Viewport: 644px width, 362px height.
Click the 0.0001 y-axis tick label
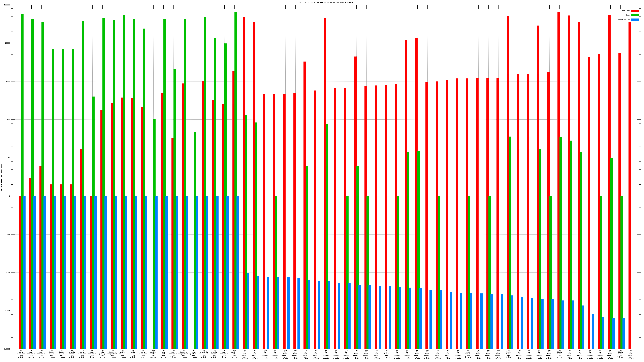click(x=7, y=349)
